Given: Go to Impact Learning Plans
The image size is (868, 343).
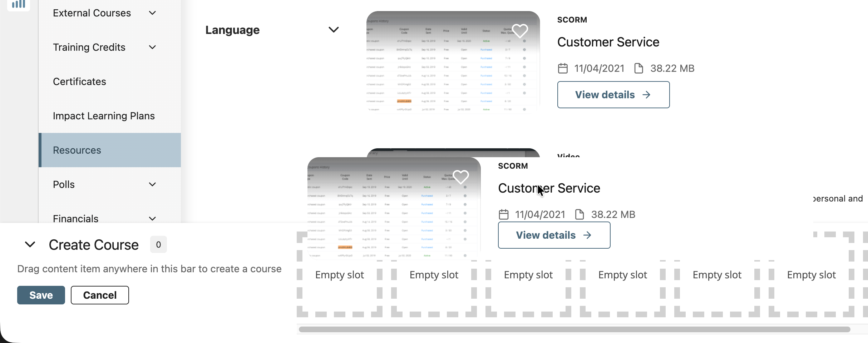Looking at the screenshot, I should [x=104, y=116].
